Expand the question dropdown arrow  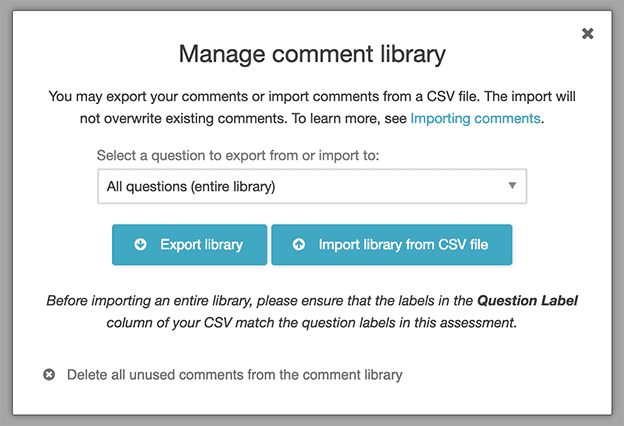[512, 186]
